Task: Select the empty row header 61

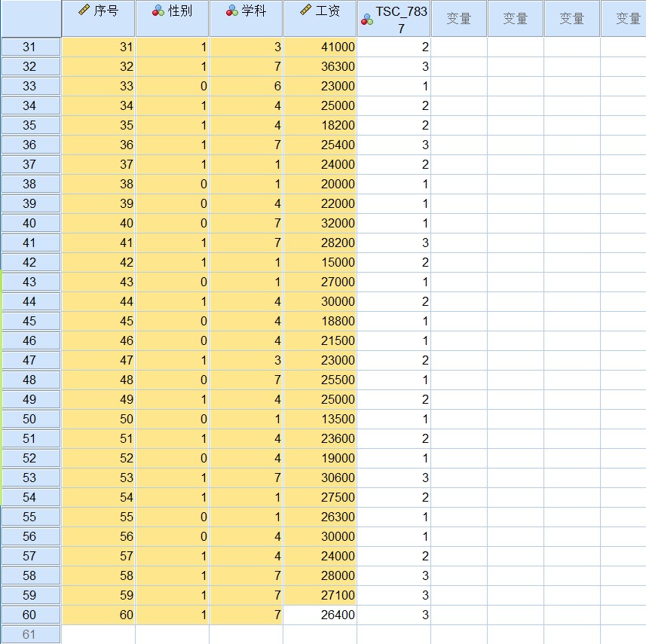Action: tap(31, 634)
